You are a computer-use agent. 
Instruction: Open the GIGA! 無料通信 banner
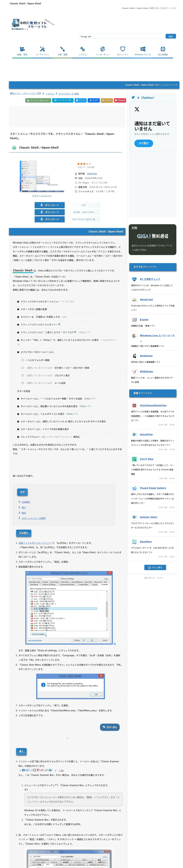(152, 240)
